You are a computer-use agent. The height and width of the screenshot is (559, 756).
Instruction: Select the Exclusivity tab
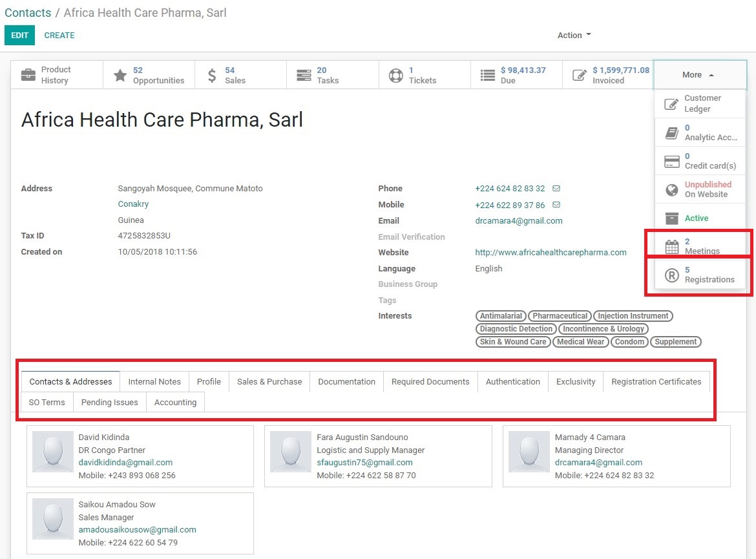tap(576, 381)
